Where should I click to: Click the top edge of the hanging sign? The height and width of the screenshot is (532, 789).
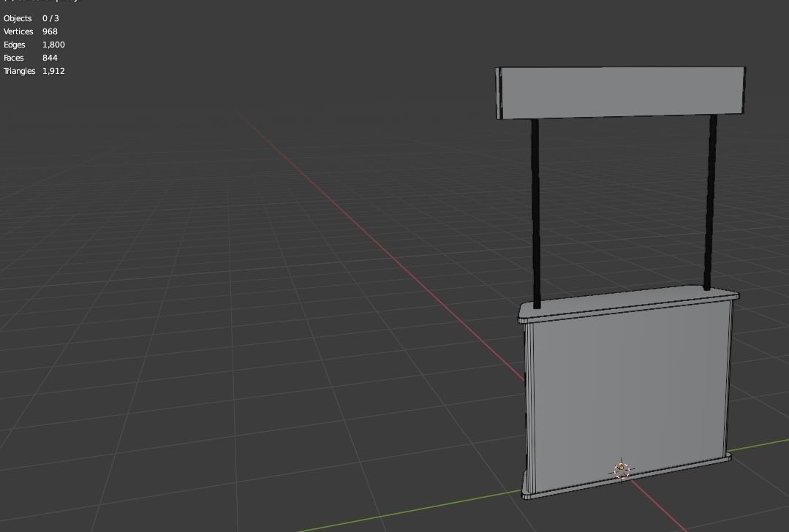620,67
